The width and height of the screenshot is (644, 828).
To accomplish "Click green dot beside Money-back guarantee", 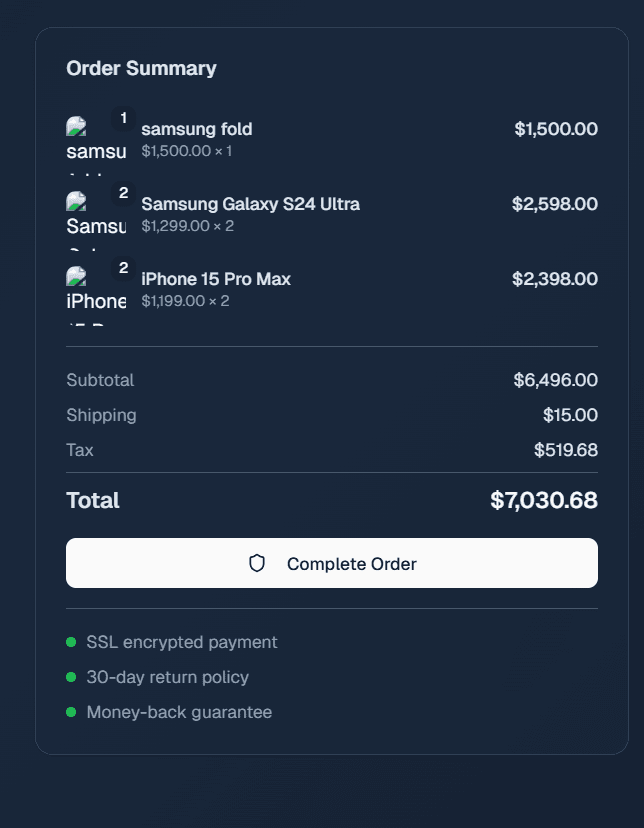I will (x=71, y=712).
